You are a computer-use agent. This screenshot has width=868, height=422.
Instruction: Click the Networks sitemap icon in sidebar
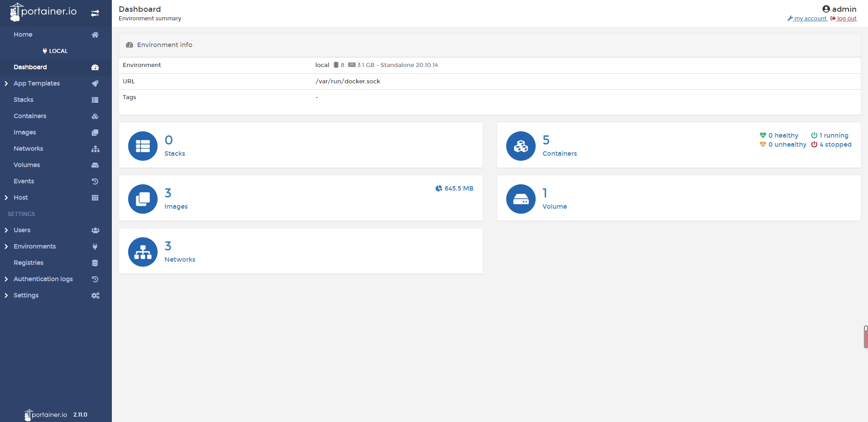point(95,149)
